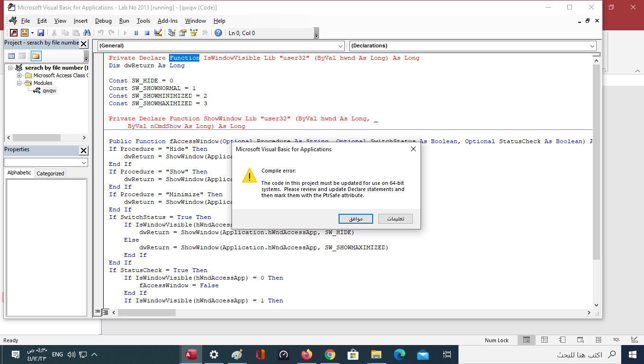The image size is (644, 364).
Task: Click the Paste clipboard icon
Action: tap(76, 33)
